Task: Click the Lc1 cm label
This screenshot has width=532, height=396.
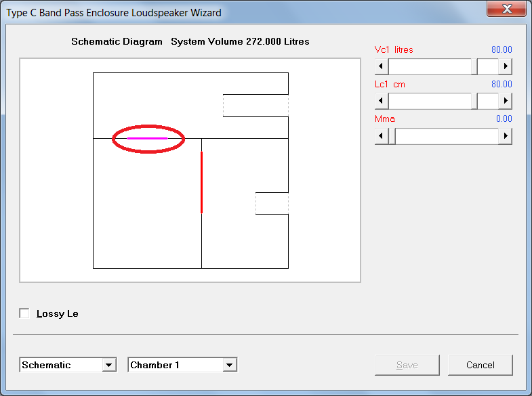Action: coord(390,85)
